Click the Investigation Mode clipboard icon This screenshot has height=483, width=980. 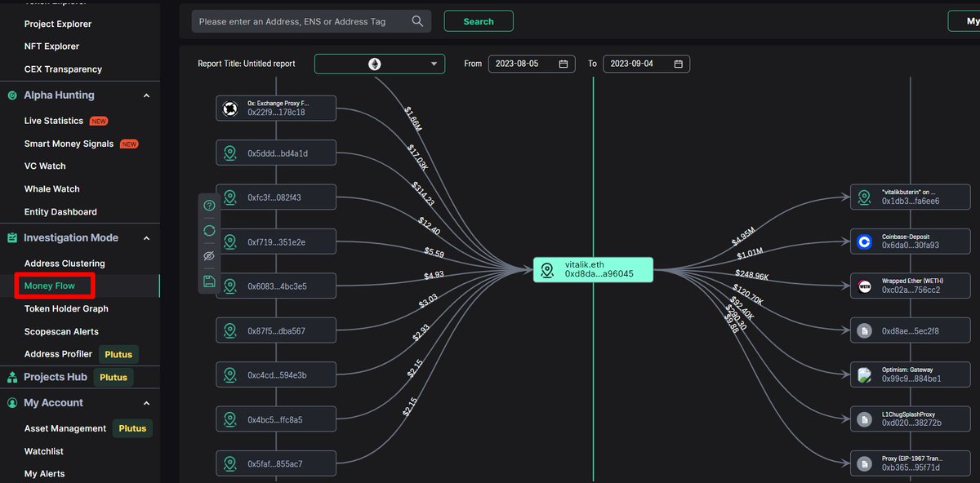click(12, 238)
